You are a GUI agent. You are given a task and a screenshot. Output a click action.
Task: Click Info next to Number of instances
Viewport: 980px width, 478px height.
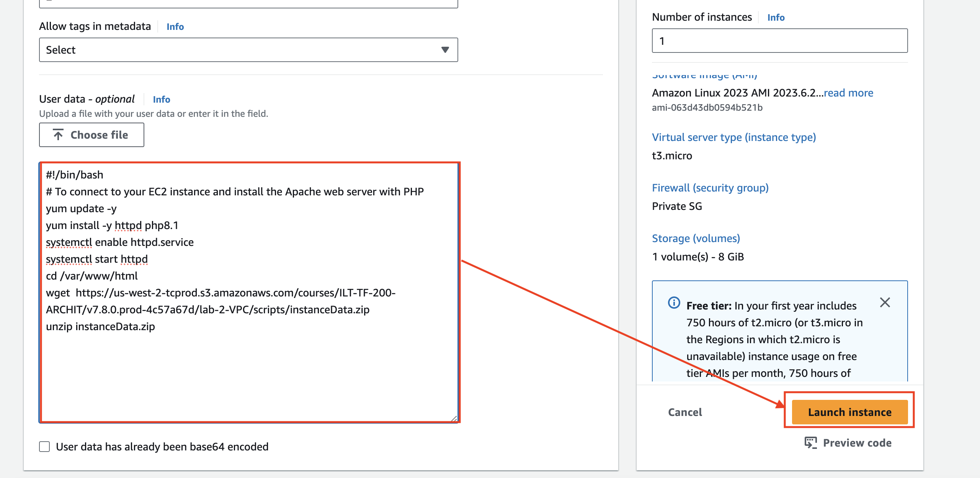click(776, 17)
